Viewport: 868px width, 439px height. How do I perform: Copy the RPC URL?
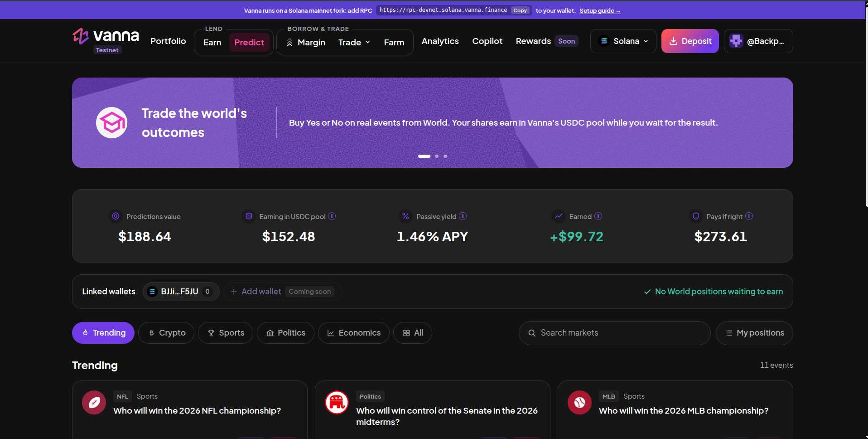(520, 10)
